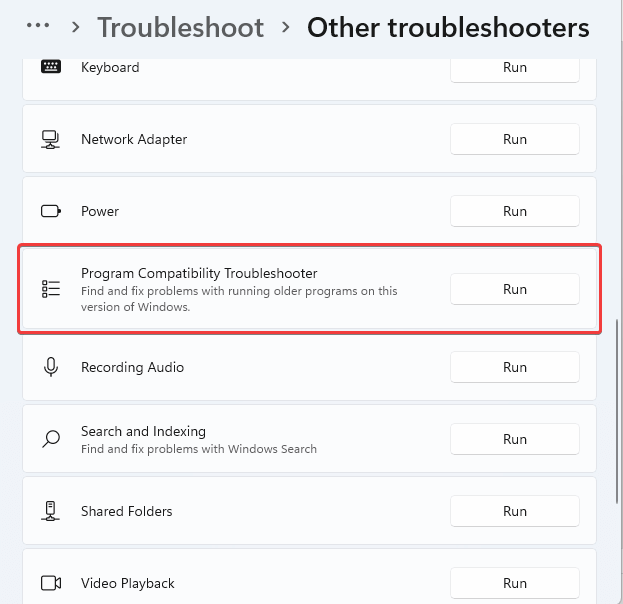Click the Network Adapter icon
The height and width of the screenshot is (604, 623).
point(51,139)
